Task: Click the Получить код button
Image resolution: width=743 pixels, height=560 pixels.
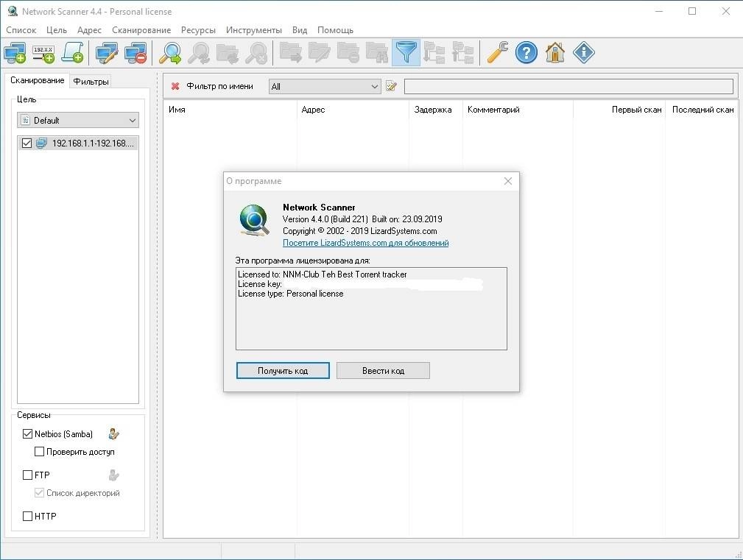Action: pos(283,371)
